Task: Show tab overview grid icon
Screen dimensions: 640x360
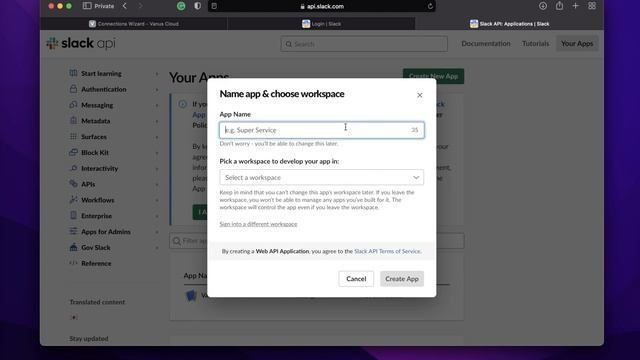Action: pyautogui.click(x=592, y=6)
